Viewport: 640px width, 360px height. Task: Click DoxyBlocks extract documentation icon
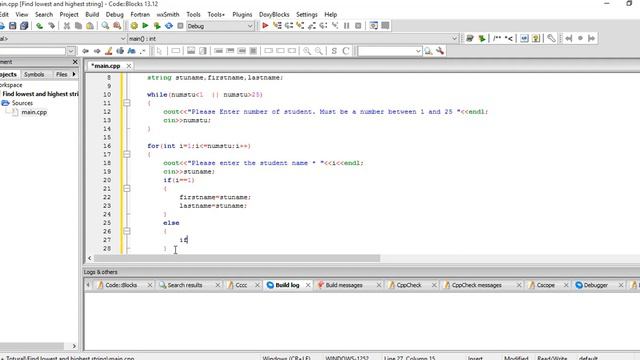pyautogui.click(x=482, y=38)
